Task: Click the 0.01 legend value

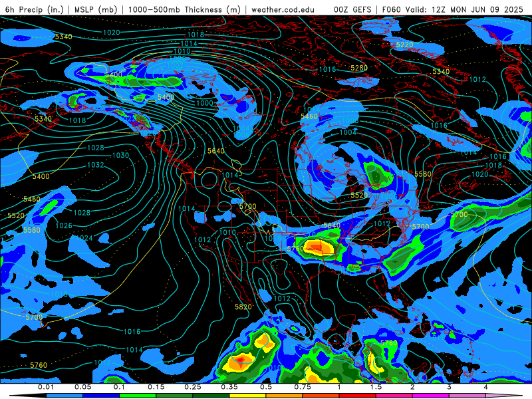Action: click(x=46, y=387)
